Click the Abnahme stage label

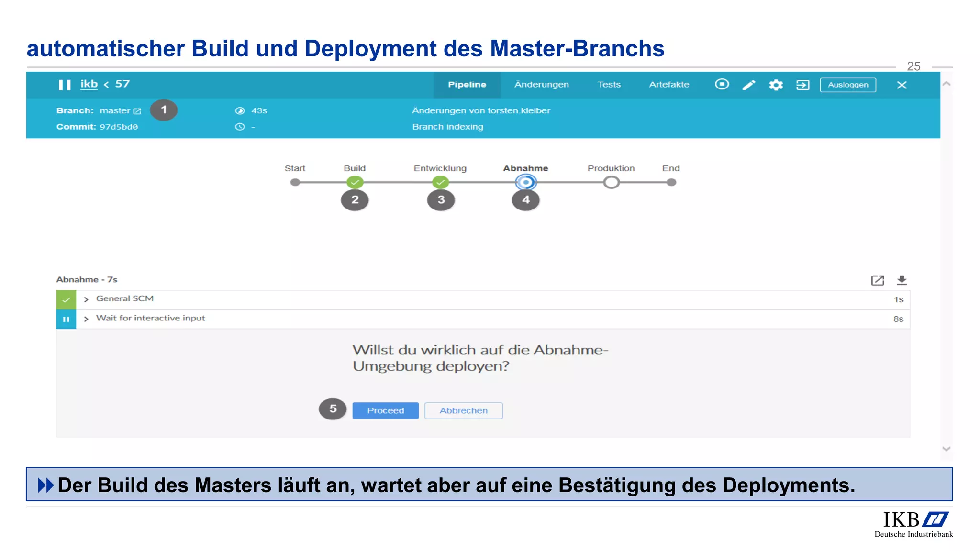click(525, 168)
